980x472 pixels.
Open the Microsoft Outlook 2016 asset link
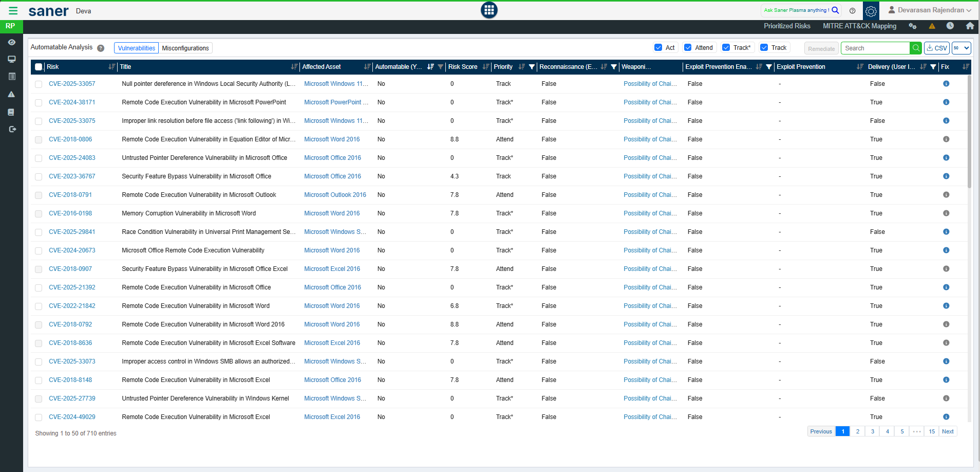click(335, 195)
